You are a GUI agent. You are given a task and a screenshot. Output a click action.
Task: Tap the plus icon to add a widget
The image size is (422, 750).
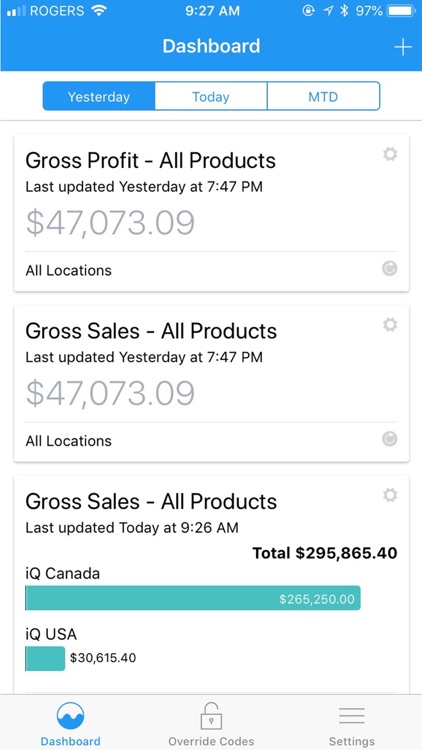pos(402,47)
